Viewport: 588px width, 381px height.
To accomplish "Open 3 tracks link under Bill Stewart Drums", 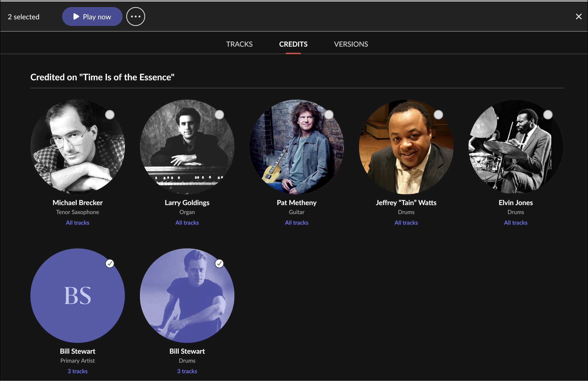I will pyautogui.click(x=187, y=371).
